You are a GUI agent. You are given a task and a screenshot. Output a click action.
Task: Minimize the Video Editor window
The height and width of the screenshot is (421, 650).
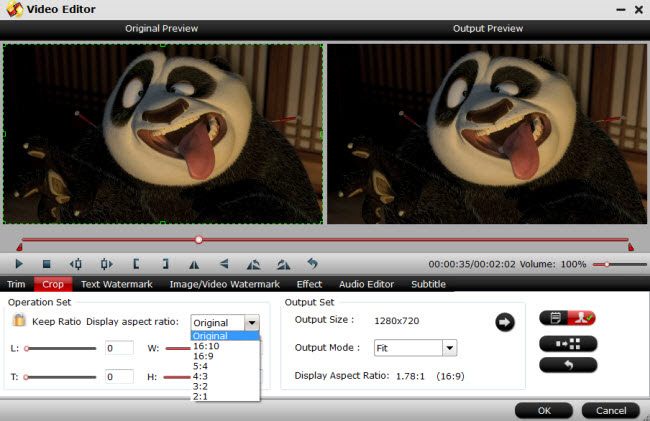(621, 10)
